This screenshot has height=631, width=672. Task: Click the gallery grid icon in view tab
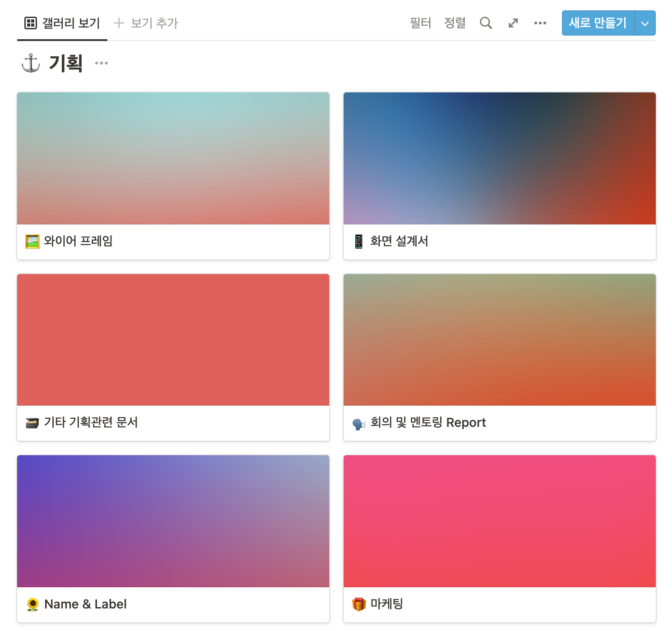(x=31, y=23)
